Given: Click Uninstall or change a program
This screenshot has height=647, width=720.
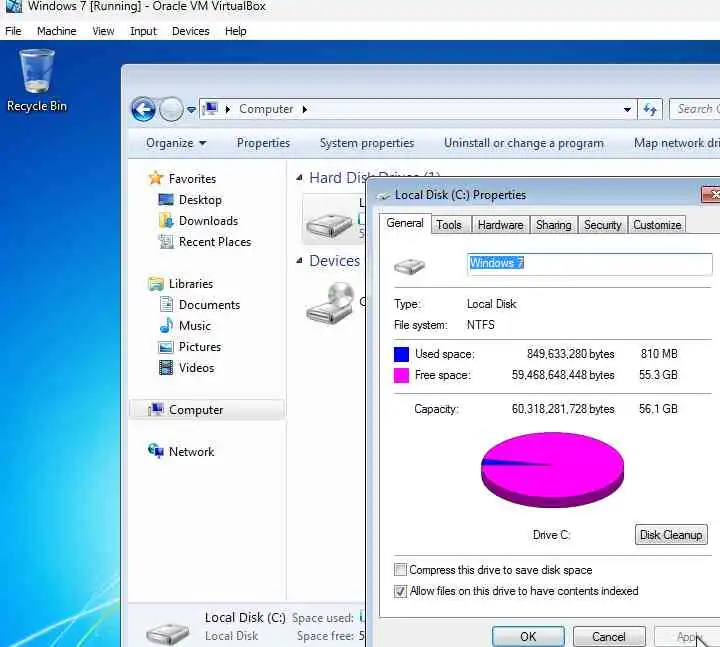Looking at the screenshot, I should click(x=523, y=143).
